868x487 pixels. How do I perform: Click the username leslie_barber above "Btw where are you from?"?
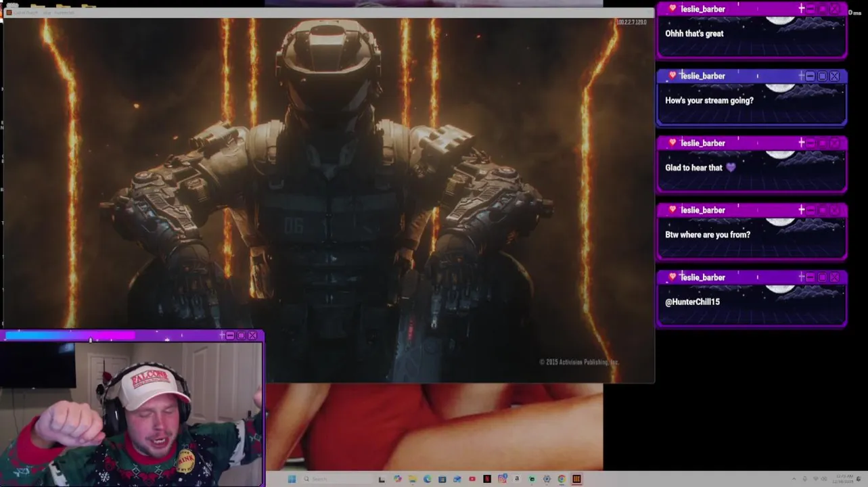click(703, 210)
